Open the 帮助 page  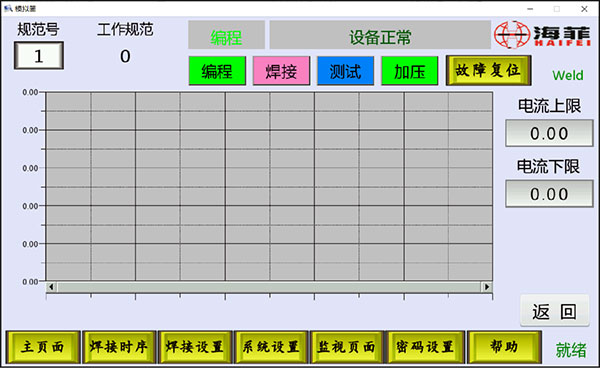point(504,347)
